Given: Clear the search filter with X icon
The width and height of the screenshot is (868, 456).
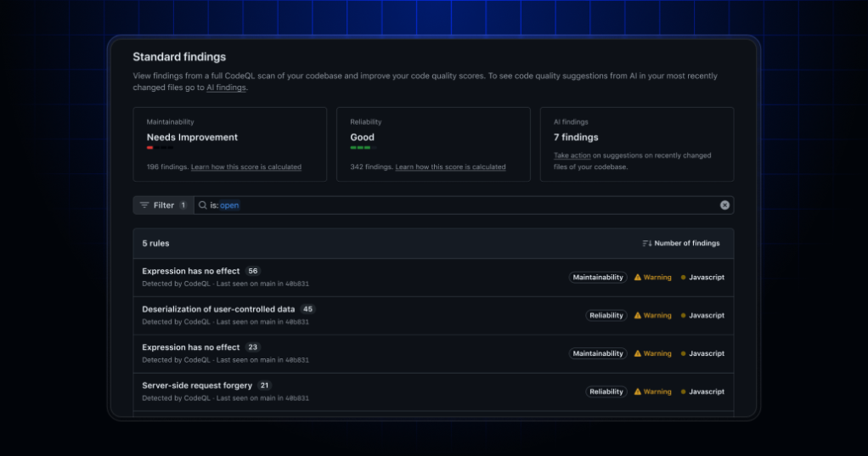Looking at the screenshot, I should 724,205.
